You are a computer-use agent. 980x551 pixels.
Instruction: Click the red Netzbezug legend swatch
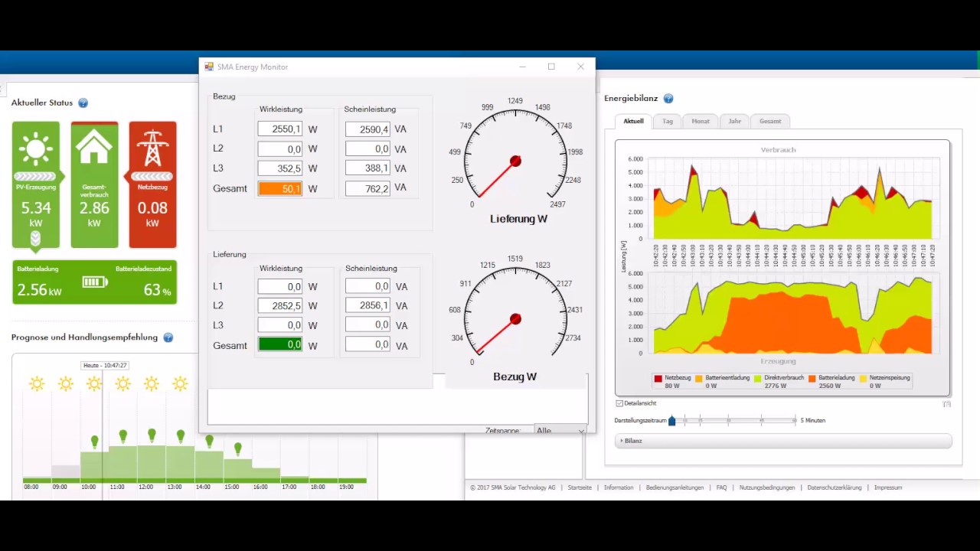(658, 378)
